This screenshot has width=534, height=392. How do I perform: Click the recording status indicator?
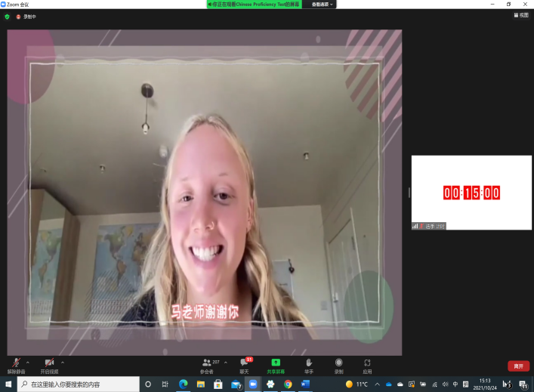pos(26,16)
